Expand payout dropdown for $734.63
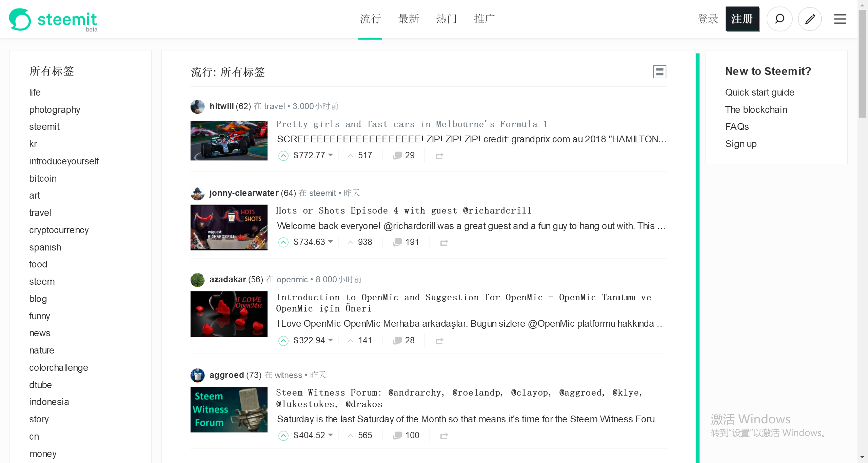868x463 pixels. (331, 242)
